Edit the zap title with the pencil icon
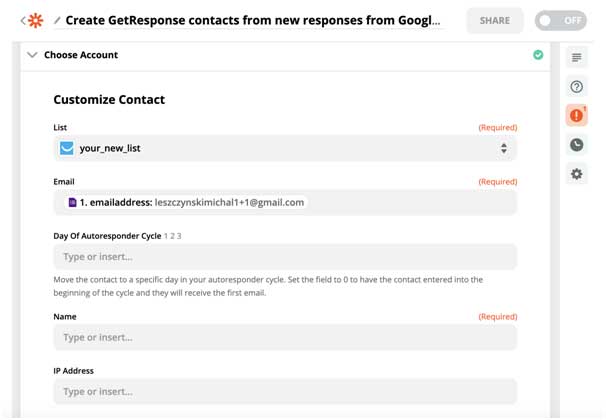Image resolution: width=606 pixels, height=420 pixels. (x=57, y=20)
